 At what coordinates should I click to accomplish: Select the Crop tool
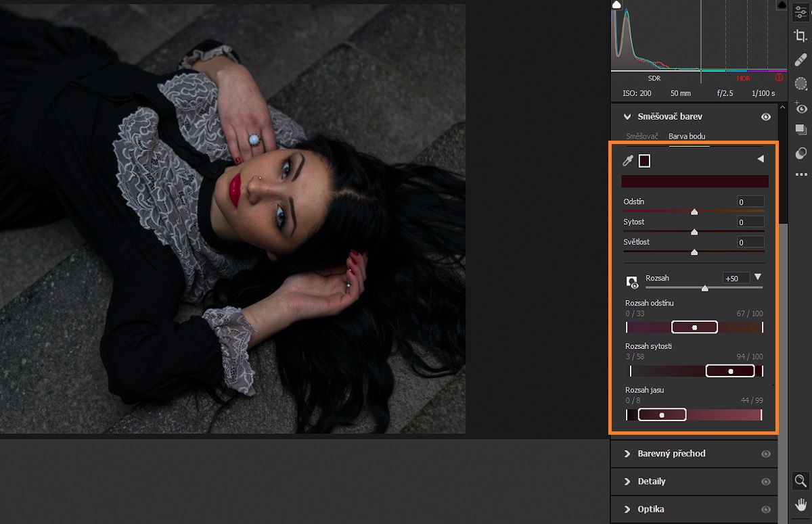[x=800, y=37]
